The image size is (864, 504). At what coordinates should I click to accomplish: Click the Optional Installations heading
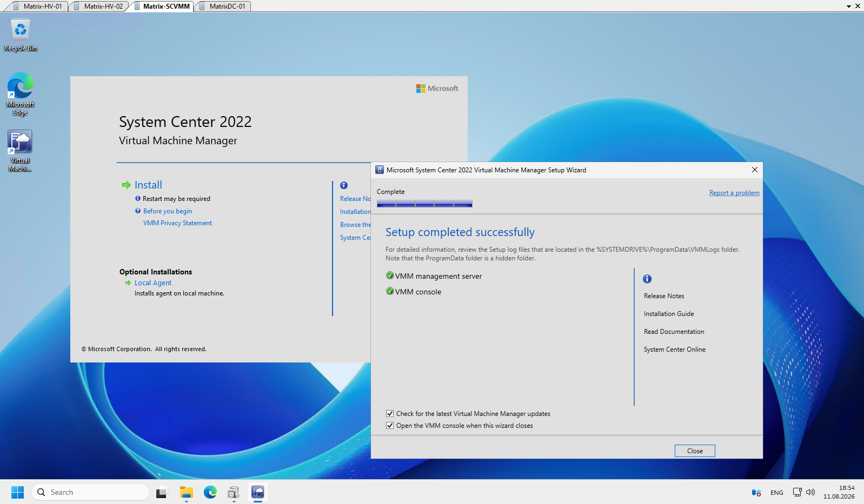156,272
